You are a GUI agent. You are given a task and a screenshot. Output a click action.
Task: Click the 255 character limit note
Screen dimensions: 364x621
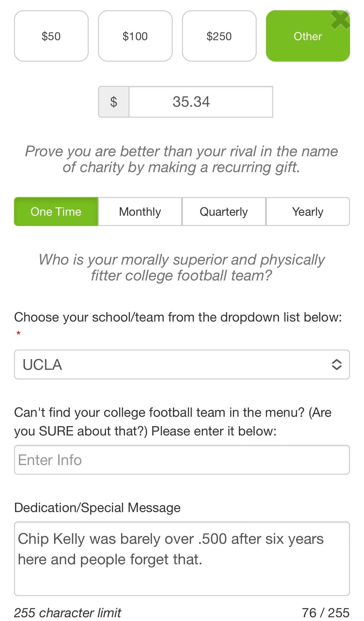[68, 613]
